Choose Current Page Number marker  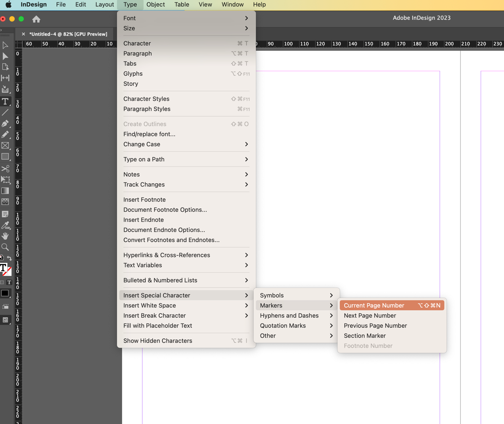tap(392, 305)
